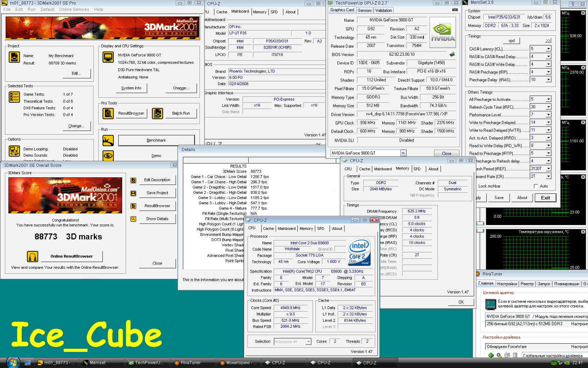Click RivaTuner target adapter monitor icon

[491, 304]
